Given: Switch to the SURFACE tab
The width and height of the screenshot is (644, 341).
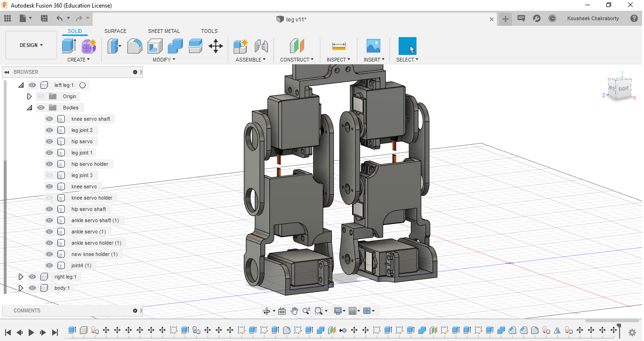Looking at the screenshot, I should point(115,31).
